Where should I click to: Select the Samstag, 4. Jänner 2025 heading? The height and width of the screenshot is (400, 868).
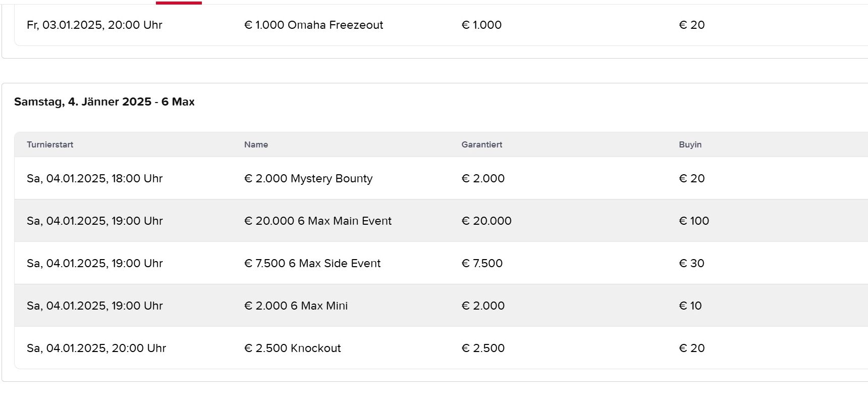[x=104, y=102]
